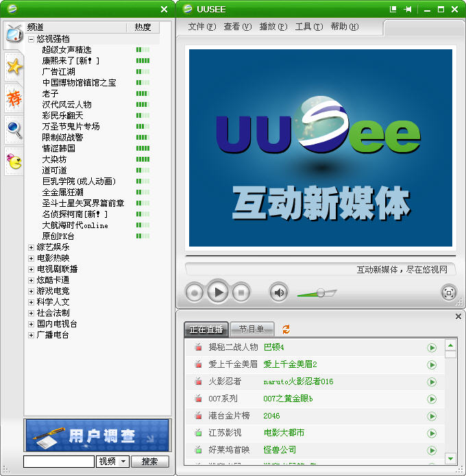The height and width of the screenshot is (476, 466).
Task: Expand the 电影热映 category
Action: tap(31, 258)
